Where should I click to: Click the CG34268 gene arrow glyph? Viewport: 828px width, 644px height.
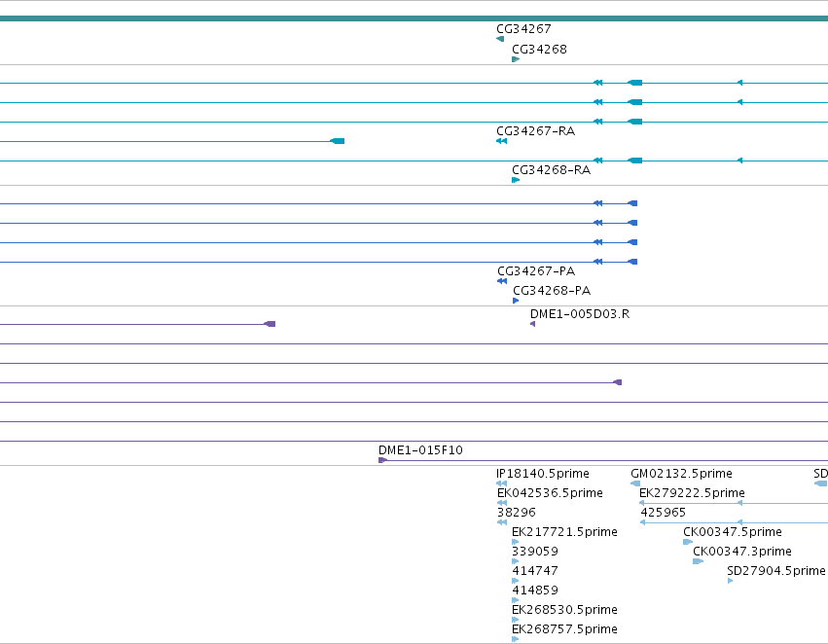pyautogui.click(x=516, y=59)
